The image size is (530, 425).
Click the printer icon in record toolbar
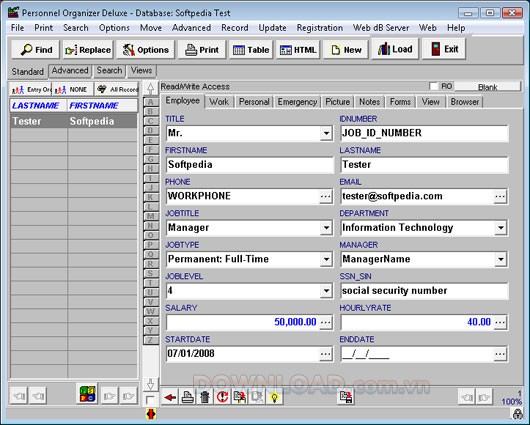[188, 397]
